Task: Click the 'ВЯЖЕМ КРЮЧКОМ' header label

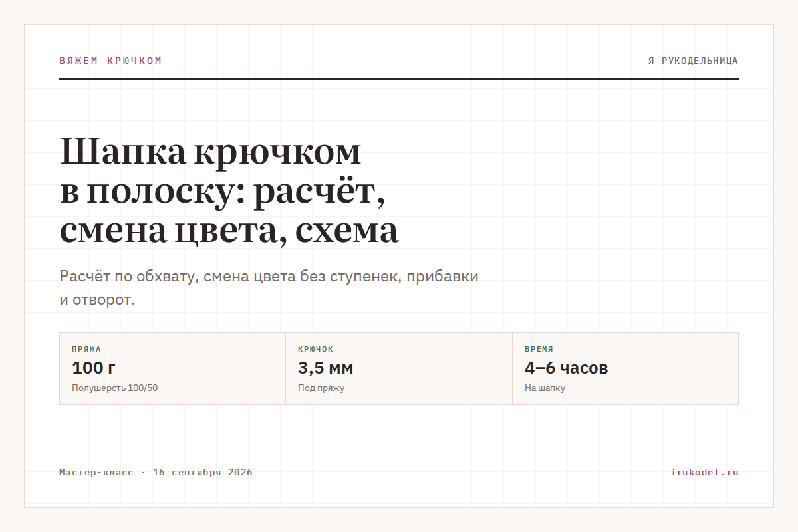Action: [110, 61]
